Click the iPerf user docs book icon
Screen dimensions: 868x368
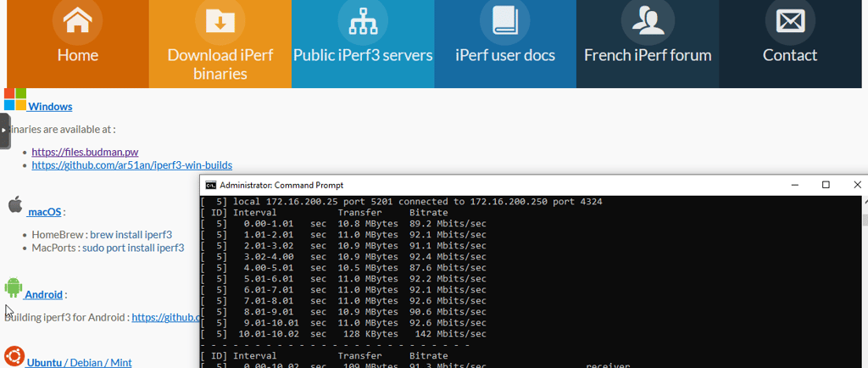[x=505, y=20]
